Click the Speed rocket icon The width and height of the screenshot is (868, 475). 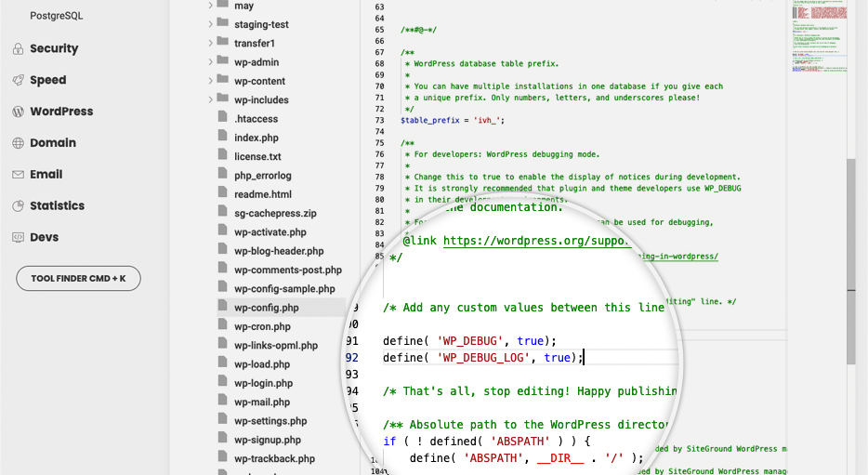tap(19, 80)
